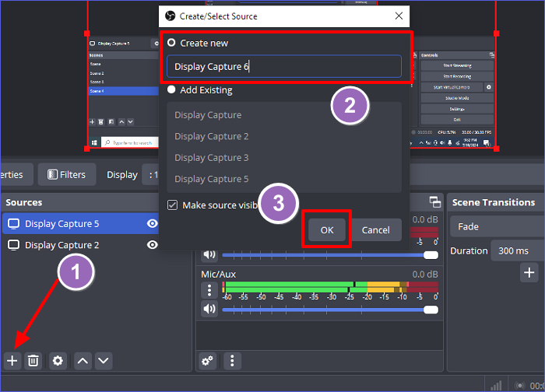Click the source name text field
The height and width of the screenshot is (392, 545).
(x=283, y=67)
